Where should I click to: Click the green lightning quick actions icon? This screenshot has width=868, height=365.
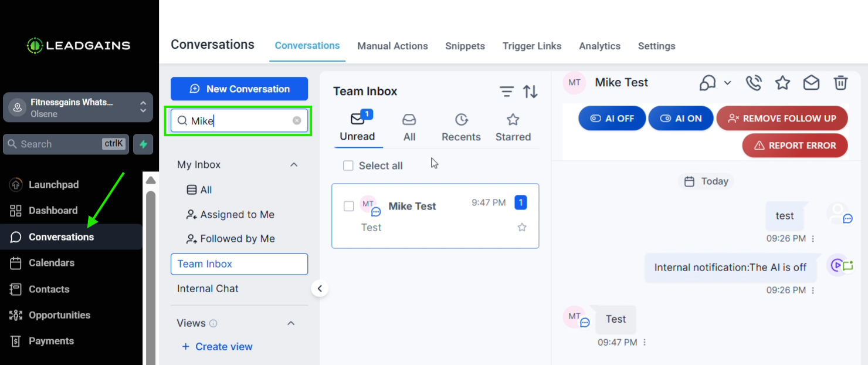(143, 144)
